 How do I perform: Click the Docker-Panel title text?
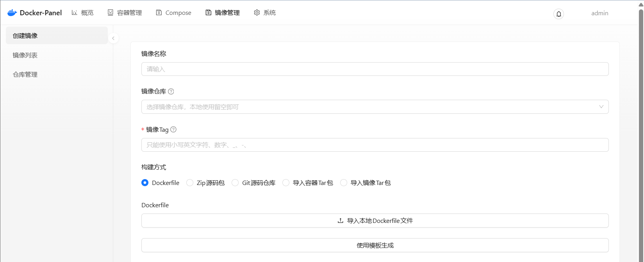click(x=41, y=13)
